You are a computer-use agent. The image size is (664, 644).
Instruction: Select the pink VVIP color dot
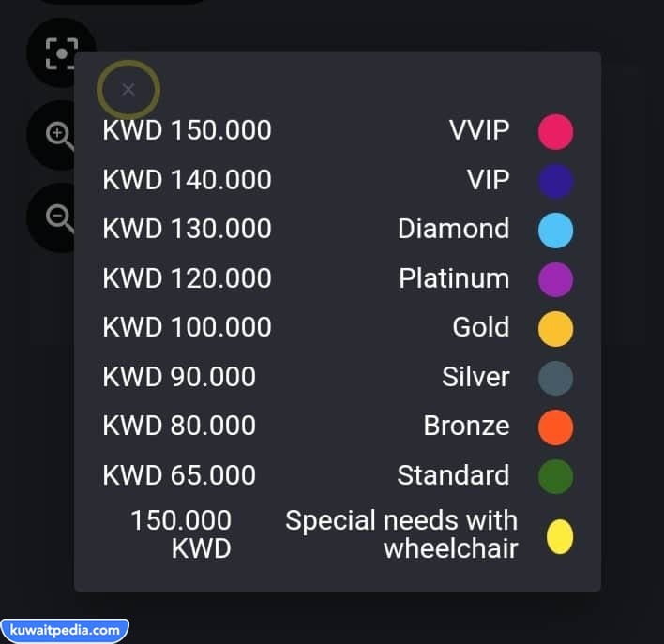(555, 131)
